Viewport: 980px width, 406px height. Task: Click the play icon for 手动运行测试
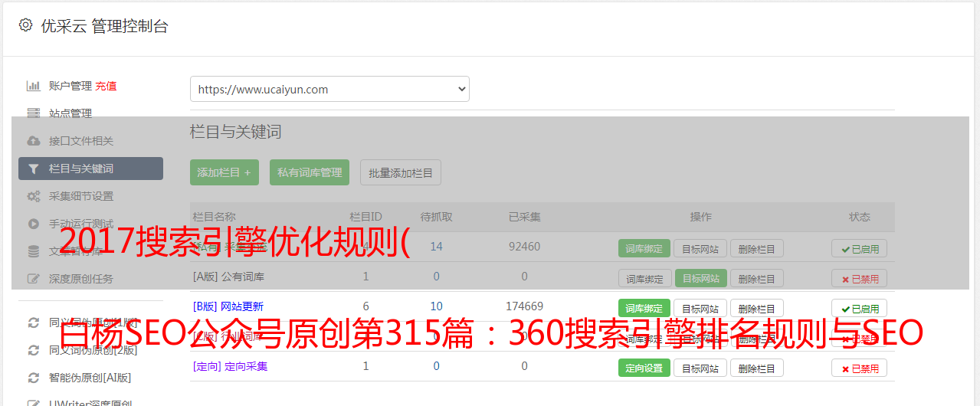33,224
